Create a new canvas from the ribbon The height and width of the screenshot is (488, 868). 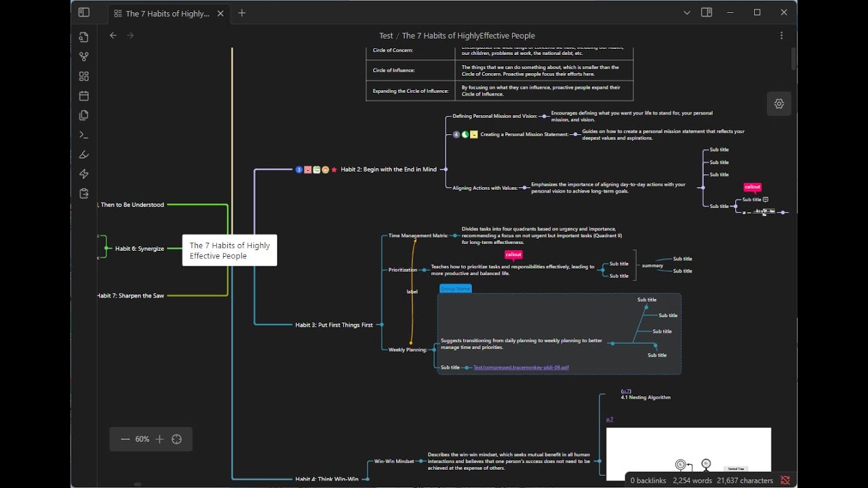point(83,77)
